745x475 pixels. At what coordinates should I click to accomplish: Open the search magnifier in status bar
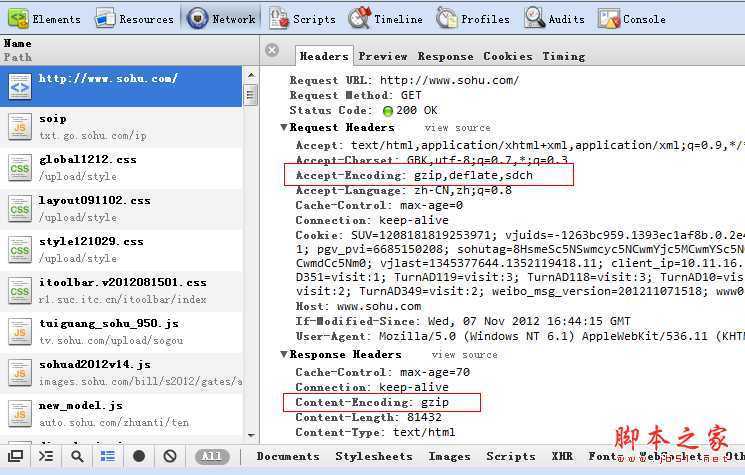77,456
